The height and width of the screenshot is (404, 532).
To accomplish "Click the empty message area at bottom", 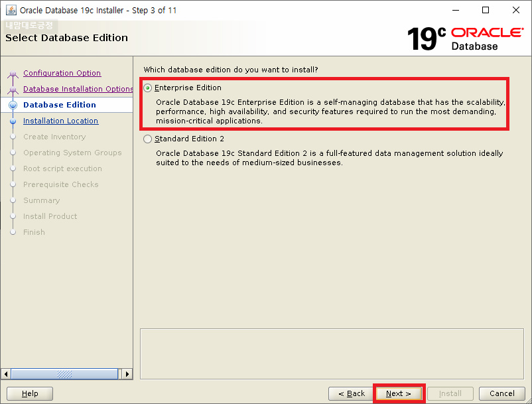I will coord(332,354).
